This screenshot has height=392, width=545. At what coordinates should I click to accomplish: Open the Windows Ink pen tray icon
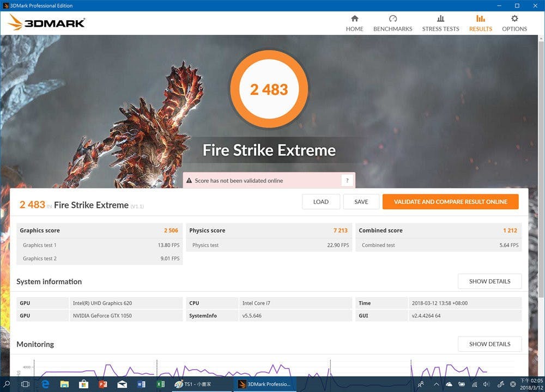point(500,384)
